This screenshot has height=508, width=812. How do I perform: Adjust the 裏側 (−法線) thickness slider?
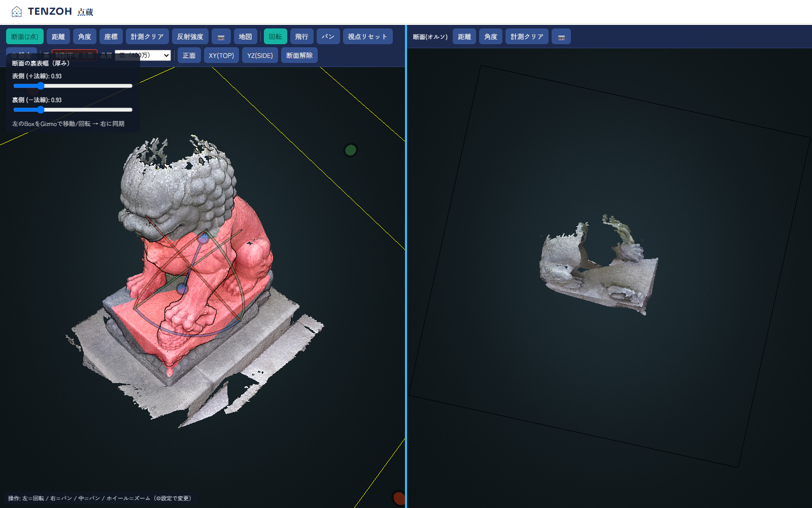click(73, 110)
